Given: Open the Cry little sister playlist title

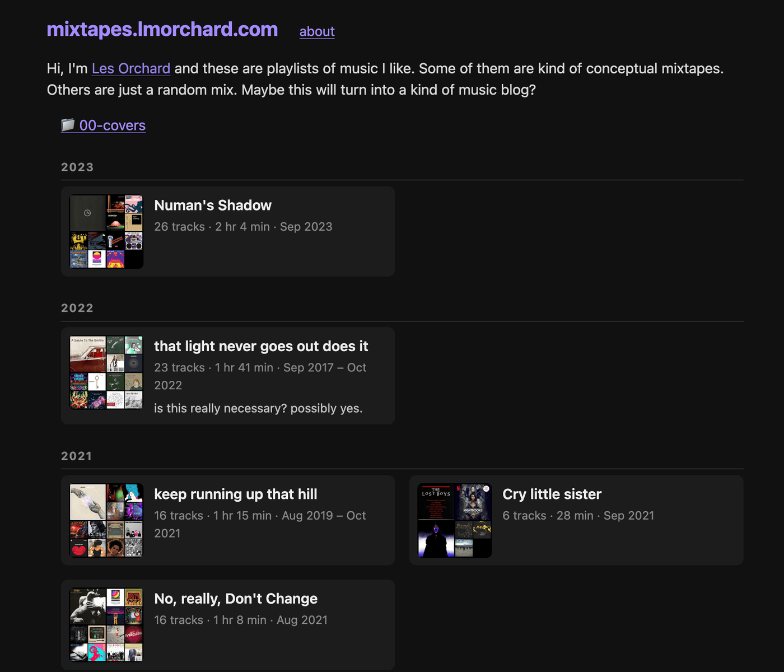Looking at the screenshot, I should [x=552, y=494].
